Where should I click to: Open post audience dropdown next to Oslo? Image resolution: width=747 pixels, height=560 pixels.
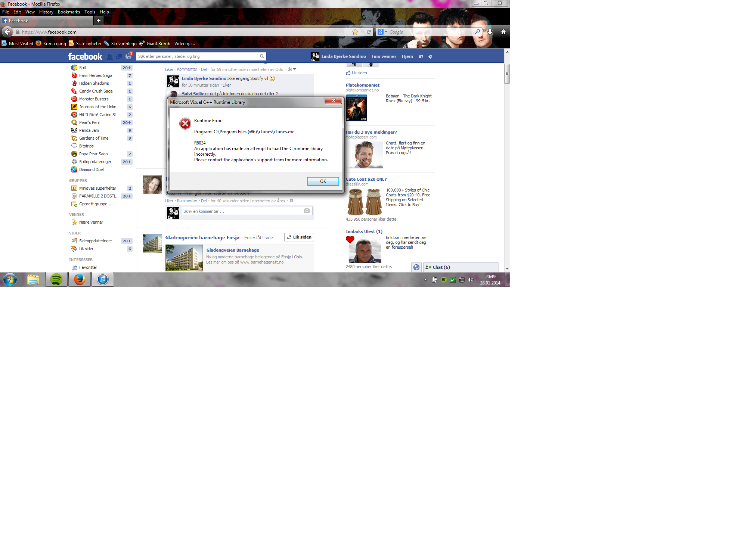pos(292,69)
